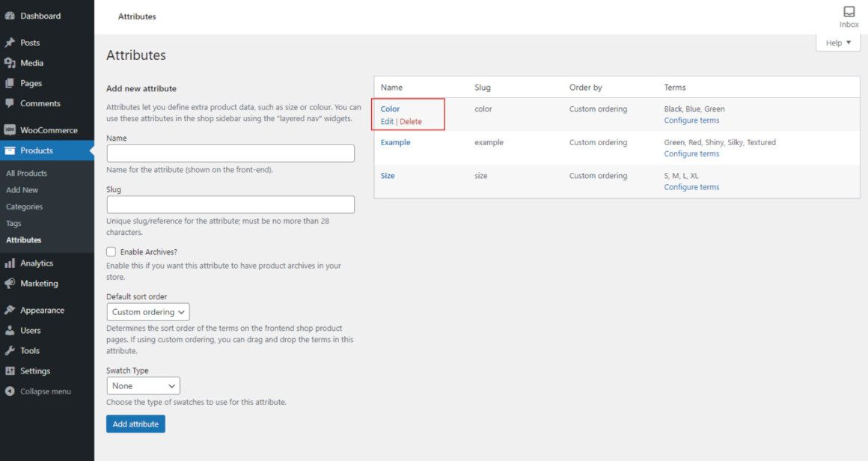Click the Users person icon
868x461 pixels.
click(10, 330)
